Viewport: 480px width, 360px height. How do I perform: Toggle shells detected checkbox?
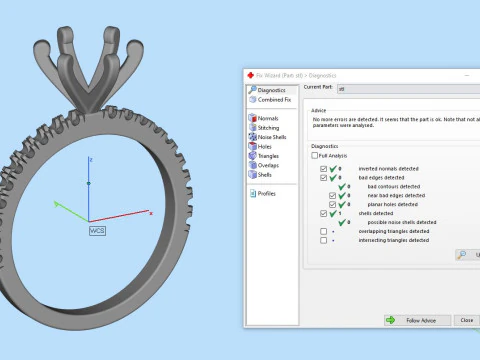[323, 213]
